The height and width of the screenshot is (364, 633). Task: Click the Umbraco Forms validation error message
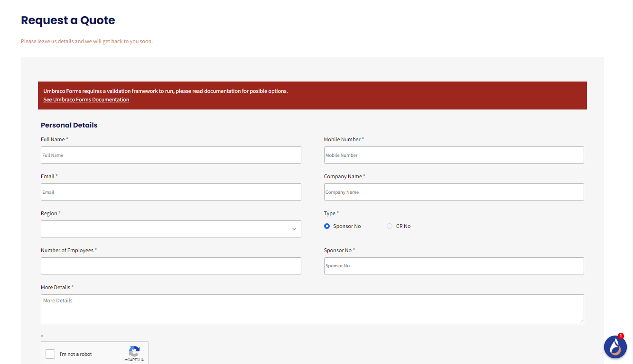pyautogui.click(x=166, y=91)
